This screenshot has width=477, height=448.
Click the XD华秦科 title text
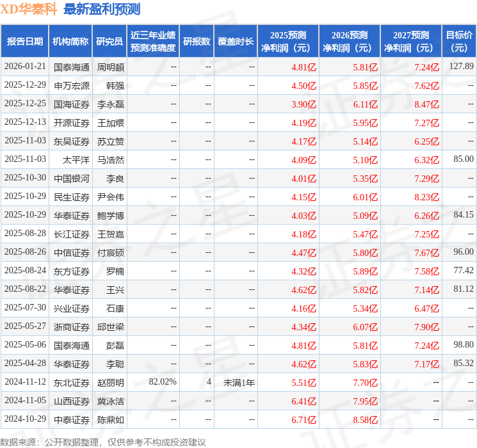[x=29, y=9]
